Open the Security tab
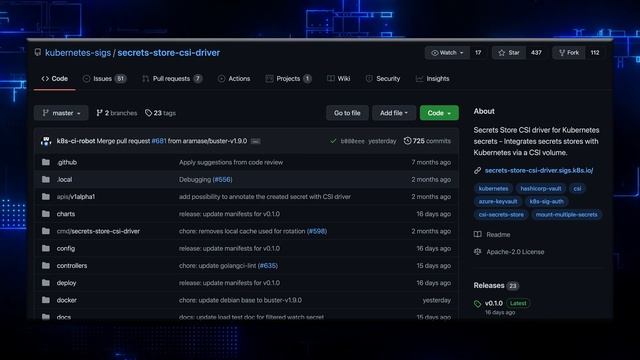 click(383, 78)
